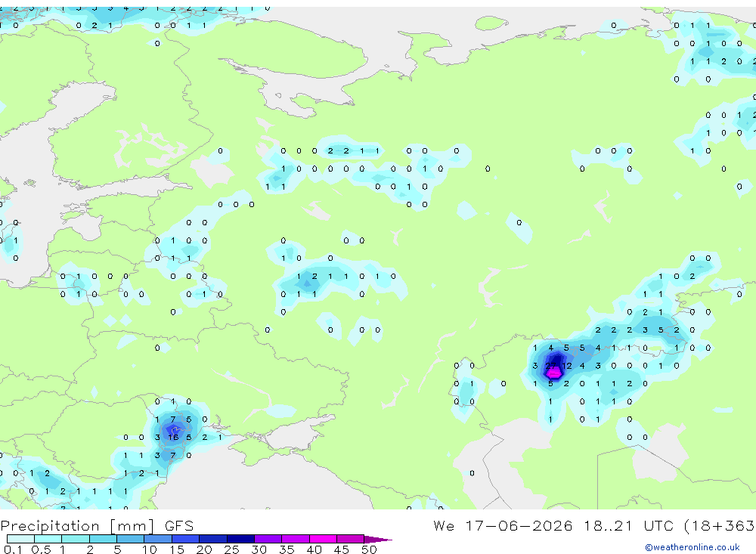The image size is (756, 554).
Task: Click the '35' legend scale label
Action: (287, 549)
